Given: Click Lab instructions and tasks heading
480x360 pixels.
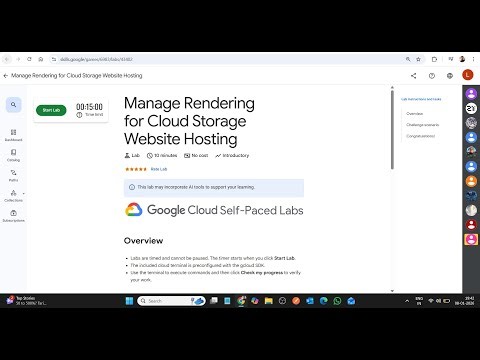Looking at the screenshot, I should (x=421, y=99).
